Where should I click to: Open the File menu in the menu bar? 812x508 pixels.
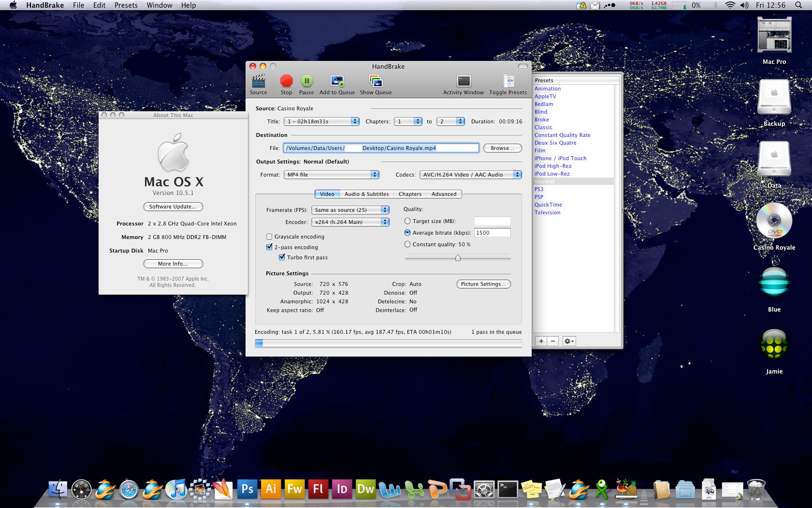78,5
